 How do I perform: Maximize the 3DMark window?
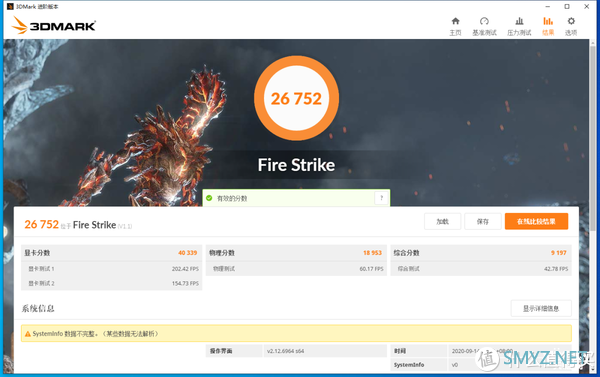[567, 7]
